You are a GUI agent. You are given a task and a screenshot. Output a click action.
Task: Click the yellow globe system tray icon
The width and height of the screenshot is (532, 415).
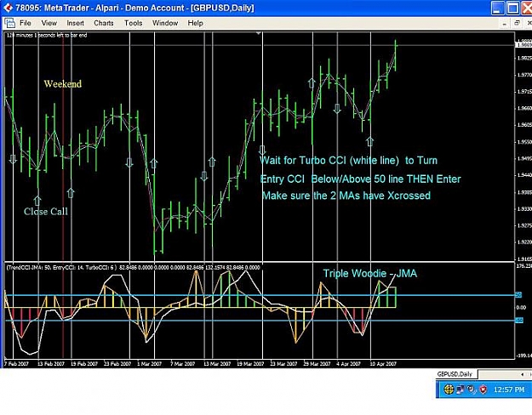pos(449,389)
